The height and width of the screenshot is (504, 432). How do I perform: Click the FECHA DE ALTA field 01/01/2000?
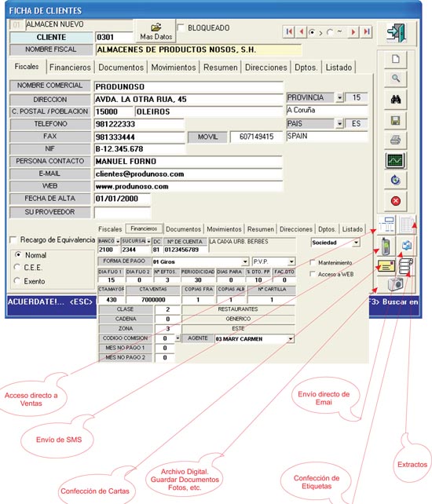point(123,199)
